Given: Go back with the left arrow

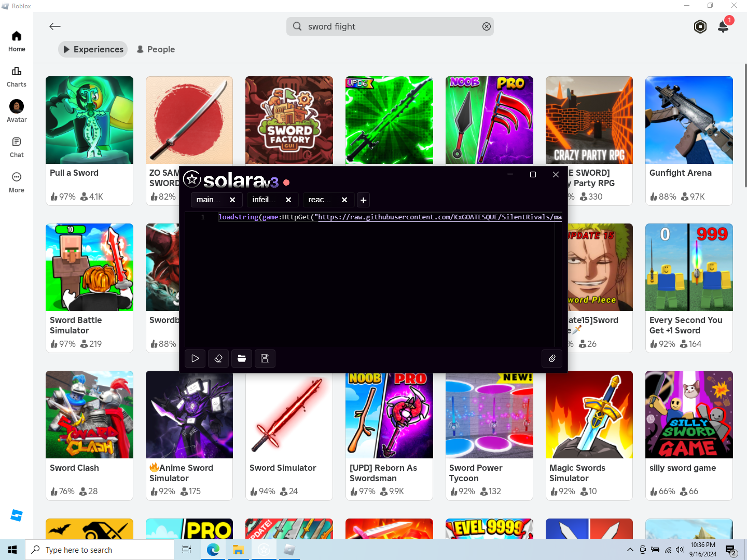Looking at the screenshot, I should (x=55, y=26).
